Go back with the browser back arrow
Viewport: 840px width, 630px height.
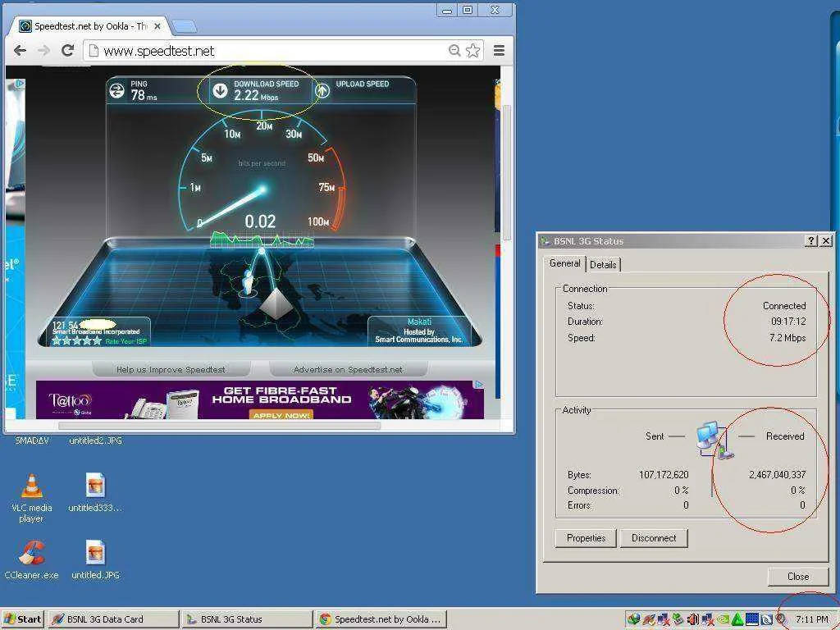tap(20, 50)
